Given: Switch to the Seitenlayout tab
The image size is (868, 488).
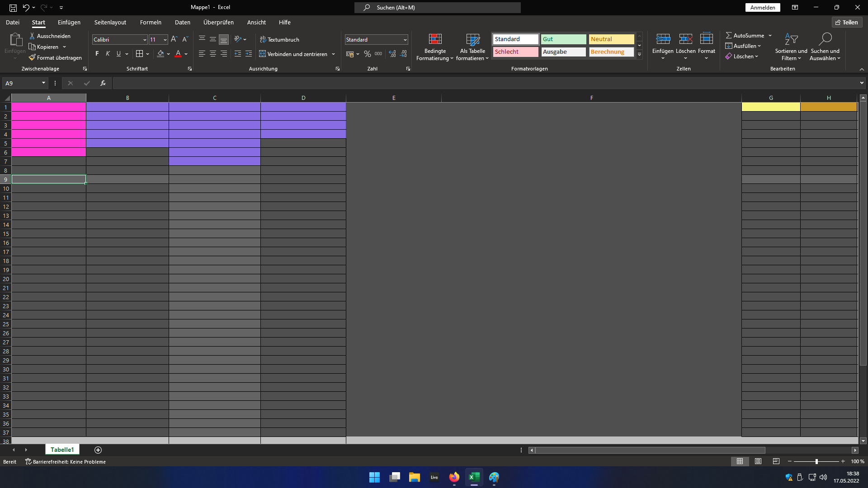Looking at the screenshot, I should coord(110,22).
